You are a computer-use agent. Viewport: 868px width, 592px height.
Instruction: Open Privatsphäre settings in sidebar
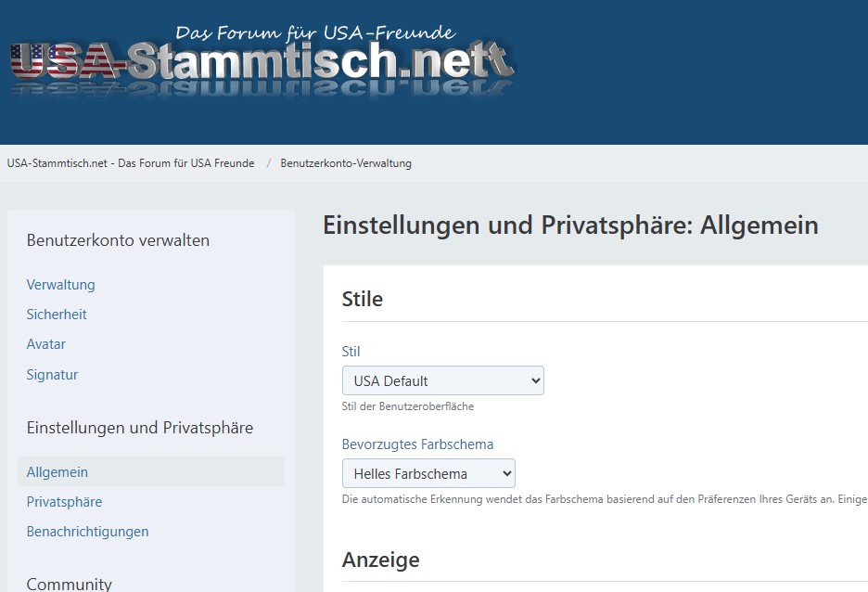(x=65, y=502)
